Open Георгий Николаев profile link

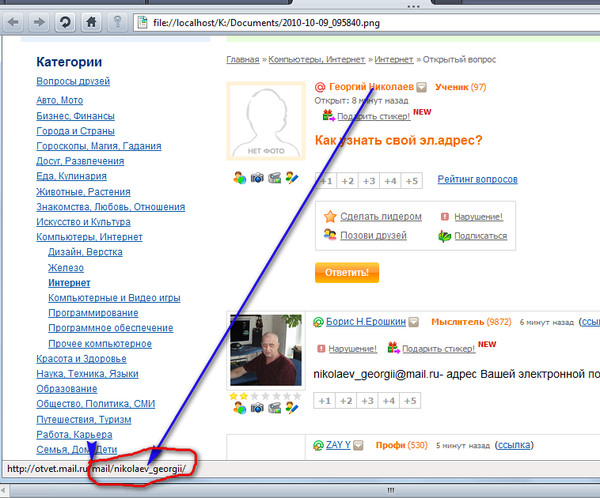pos(372,87)
